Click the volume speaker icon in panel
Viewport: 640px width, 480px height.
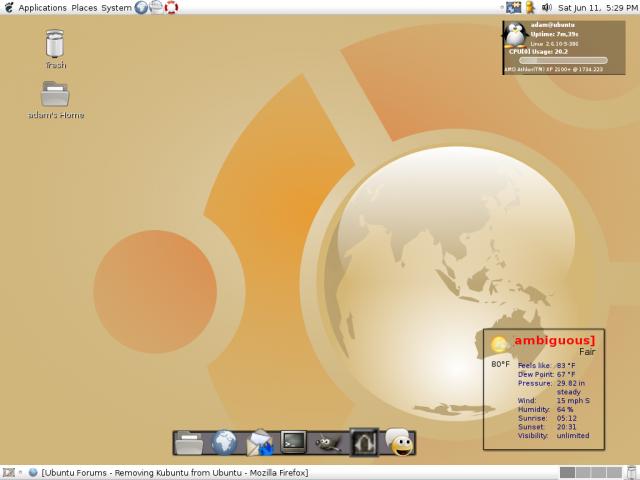click(546, 8)
